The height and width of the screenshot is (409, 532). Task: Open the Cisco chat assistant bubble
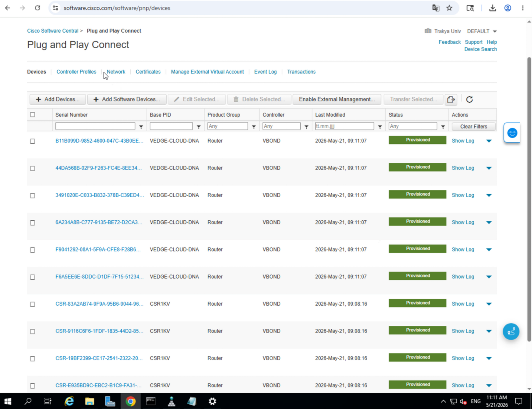coord(512,133)
